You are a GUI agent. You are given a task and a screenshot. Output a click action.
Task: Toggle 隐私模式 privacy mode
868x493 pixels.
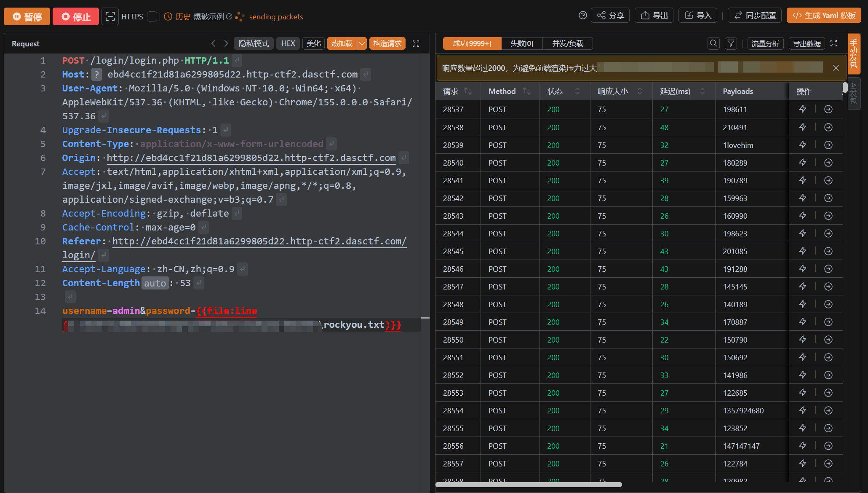(254, 43)
